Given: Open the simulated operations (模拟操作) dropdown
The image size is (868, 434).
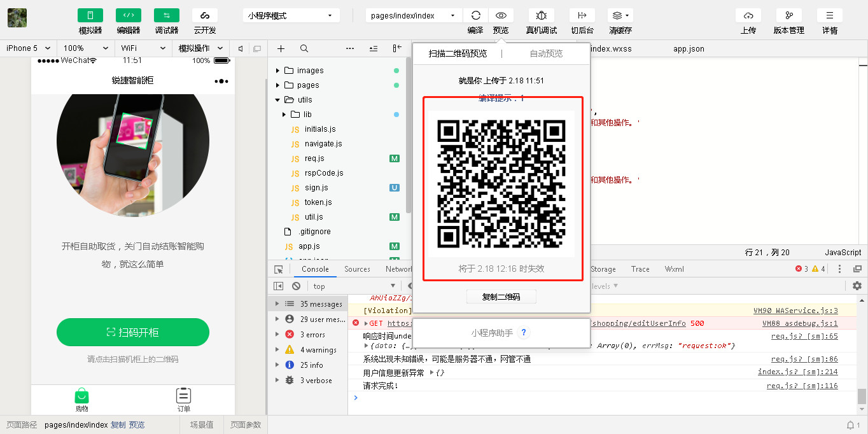Looking at the screenshot, I should tap(200, 48).
